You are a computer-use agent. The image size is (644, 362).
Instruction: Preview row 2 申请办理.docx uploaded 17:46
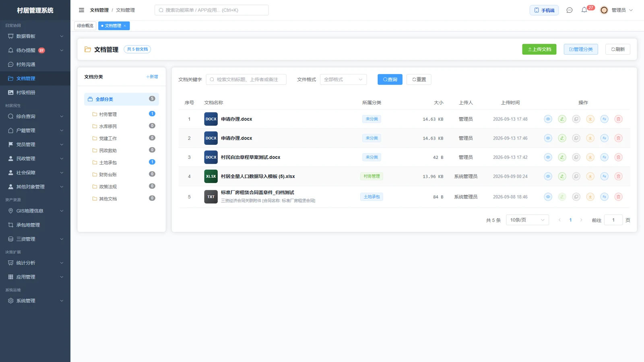(548, 138)
